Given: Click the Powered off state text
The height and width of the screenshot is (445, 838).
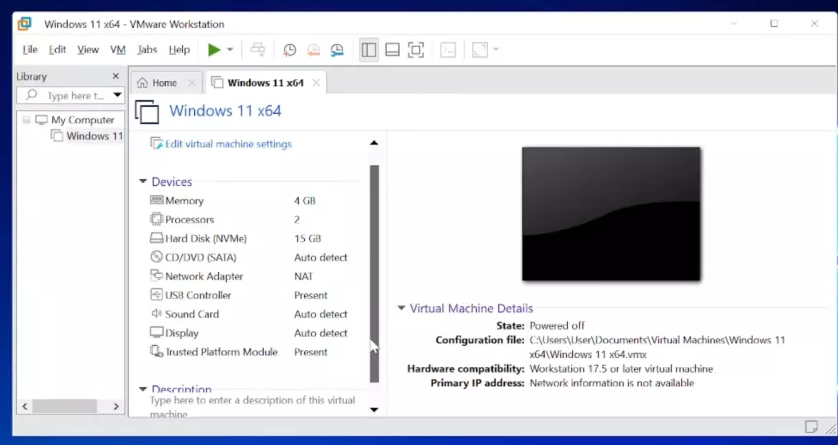Looking at the screenshot, I should [x=557, y=325].
